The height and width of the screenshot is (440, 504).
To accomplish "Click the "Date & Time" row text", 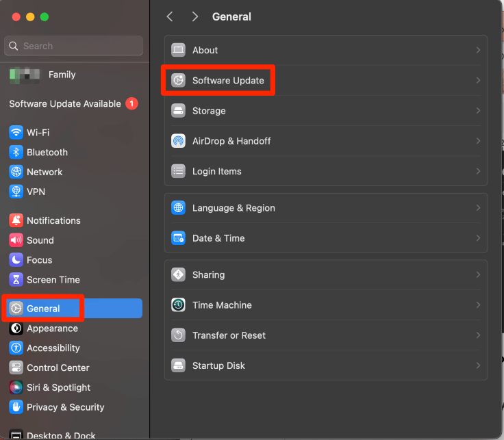I will click(218, 238).
